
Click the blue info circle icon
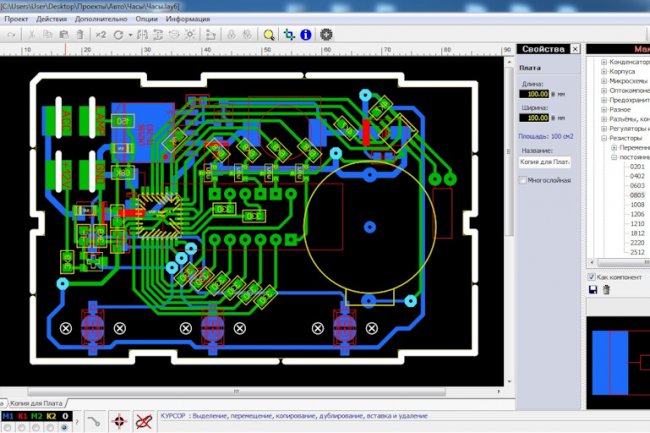pos(306,34)
